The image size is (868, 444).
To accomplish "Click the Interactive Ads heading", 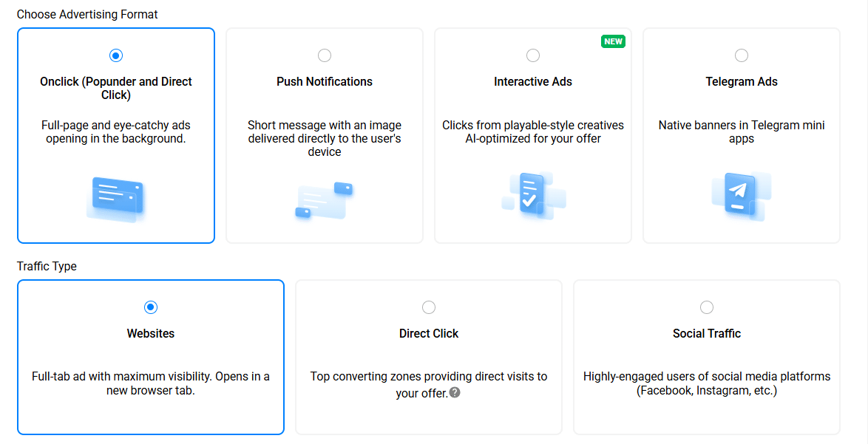I will pos(533,82).
